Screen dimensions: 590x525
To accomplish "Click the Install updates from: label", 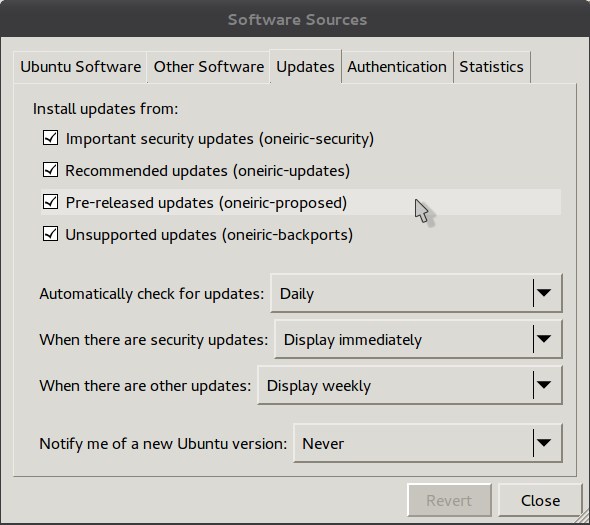I will point(105,109).
